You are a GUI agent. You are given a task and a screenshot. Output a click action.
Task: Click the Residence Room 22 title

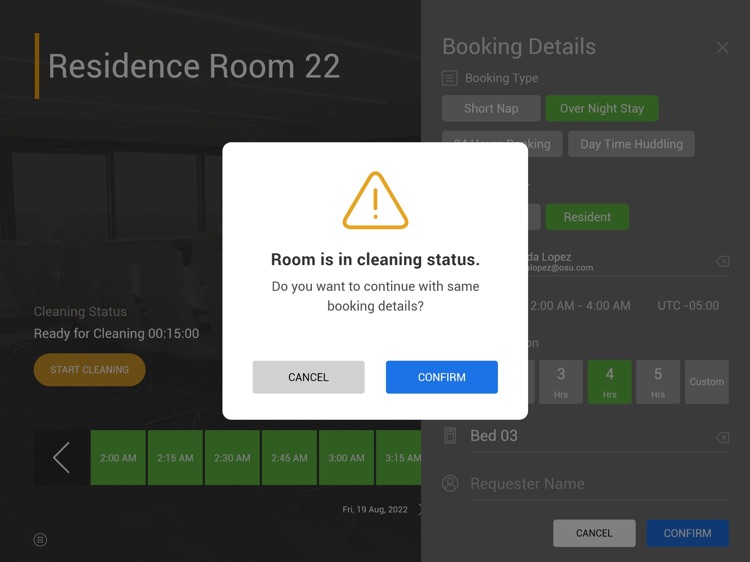pyautogui.click(x=194, y=66)
